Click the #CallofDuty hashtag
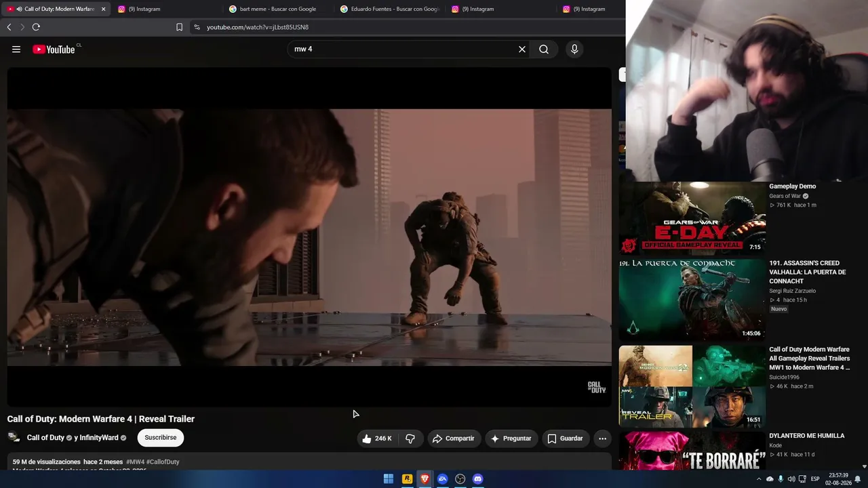The image size is (868, 488). (163, 462)
